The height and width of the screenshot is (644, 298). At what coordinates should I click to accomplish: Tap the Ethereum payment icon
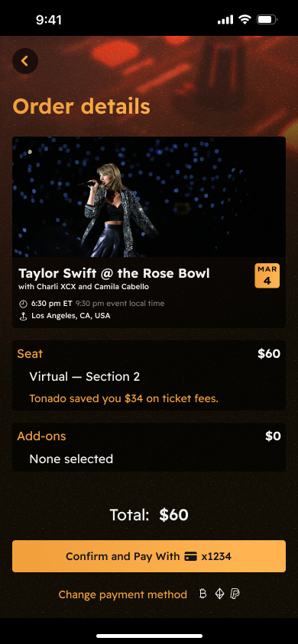219,594
